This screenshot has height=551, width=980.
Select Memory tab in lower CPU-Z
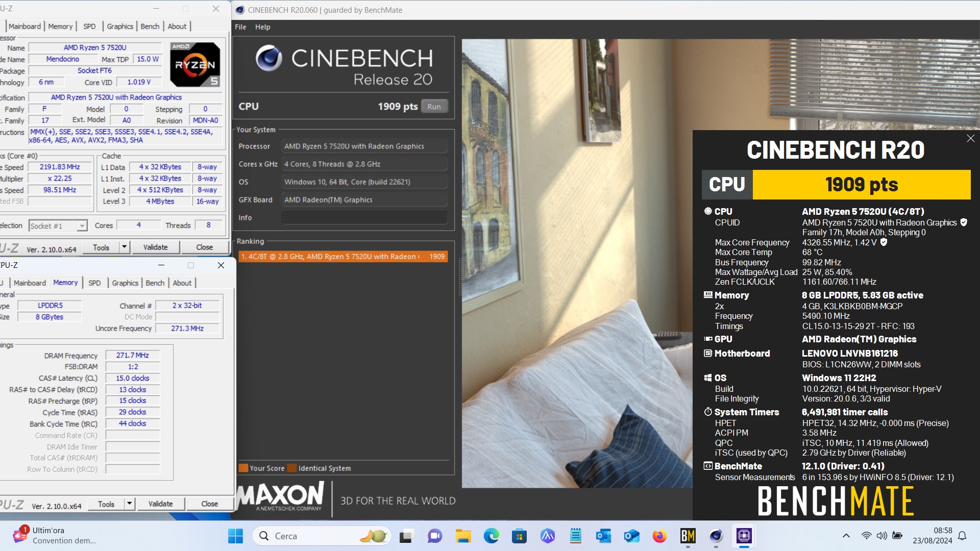tap(65, 283)
